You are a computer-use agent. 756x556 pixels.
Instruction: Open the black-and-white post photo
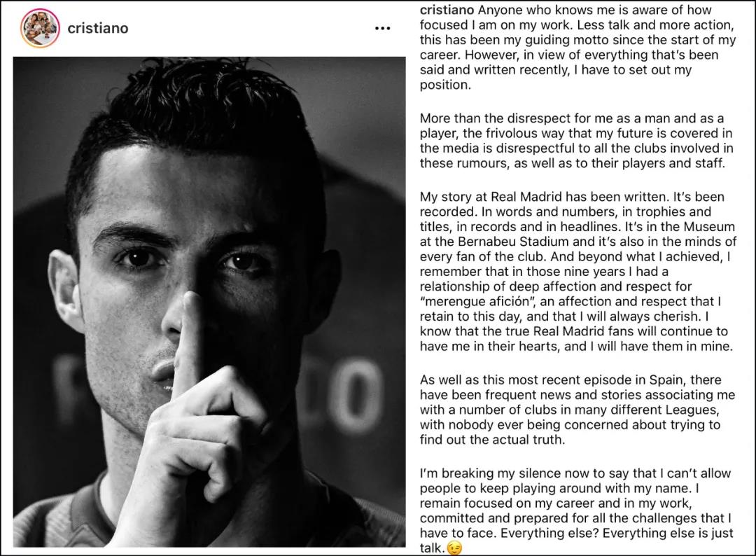(209, 302)
